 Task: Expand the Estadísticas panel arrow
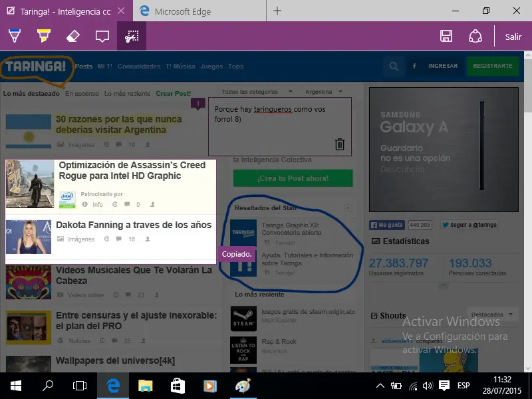[443, 286]
